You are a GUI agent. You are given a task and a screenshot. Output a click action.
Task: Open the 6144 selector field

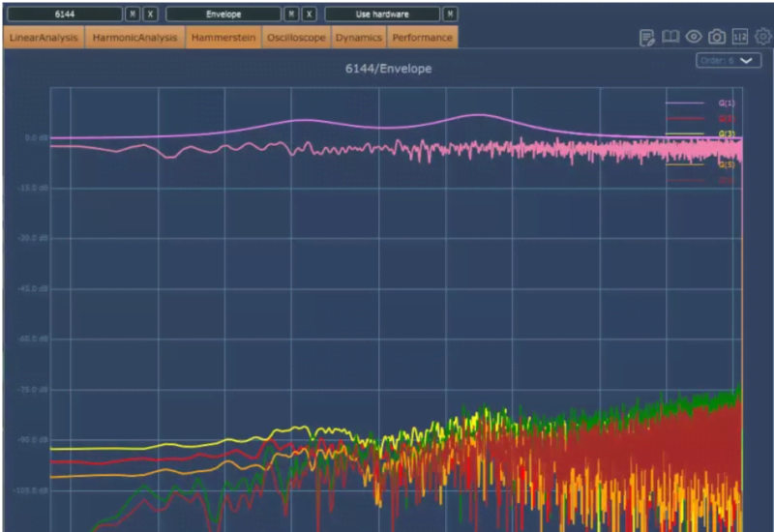point(64,15)
